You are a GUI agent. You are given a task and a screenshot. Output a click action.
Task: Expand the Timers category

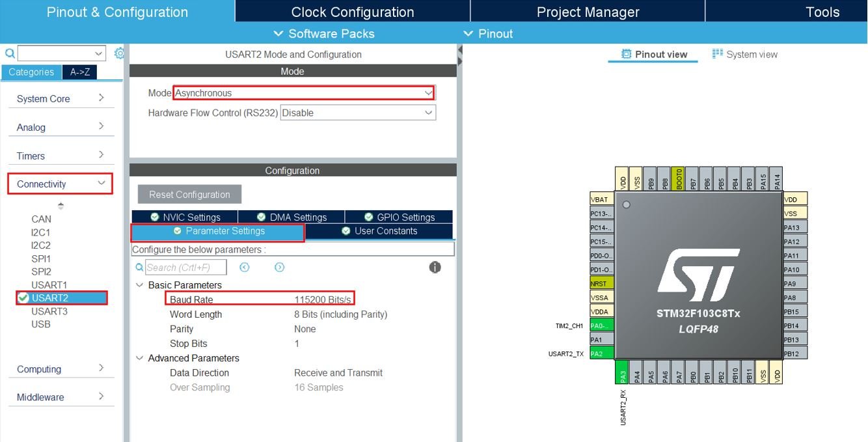61,156
